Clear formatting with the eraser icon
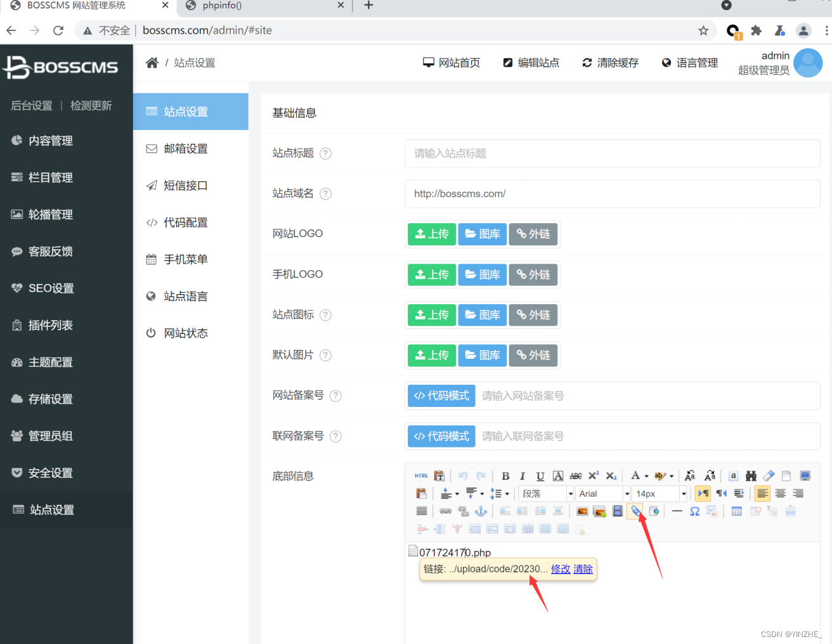832x644 pixels. click(769, 476)
